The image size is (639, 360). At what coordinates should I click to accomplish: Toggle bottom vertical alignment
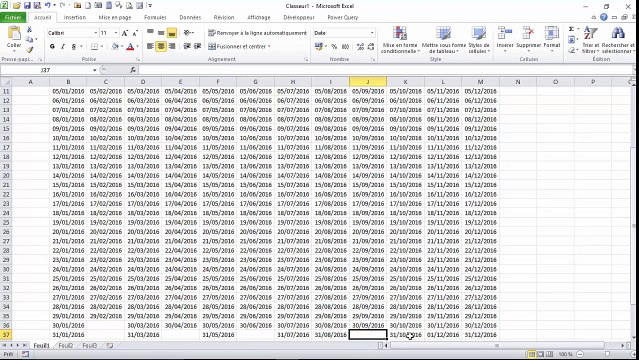coord(172,33)
